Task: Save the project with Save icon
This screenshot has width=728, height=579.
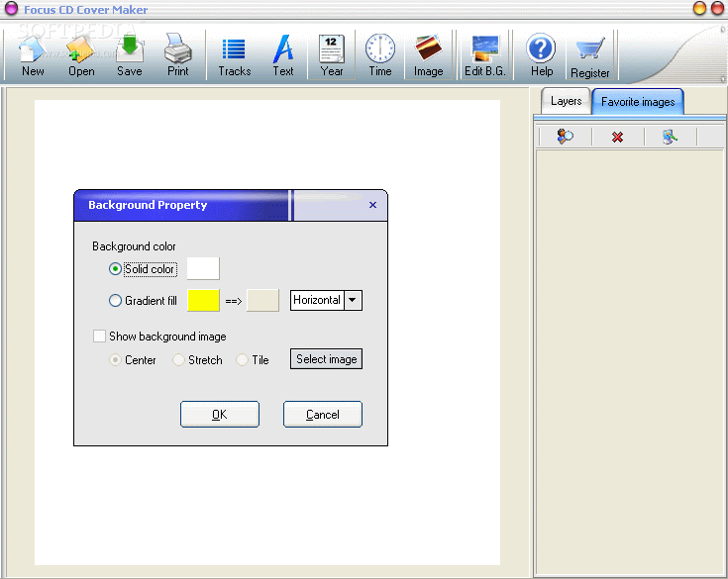Action: [x=130, y=55]
